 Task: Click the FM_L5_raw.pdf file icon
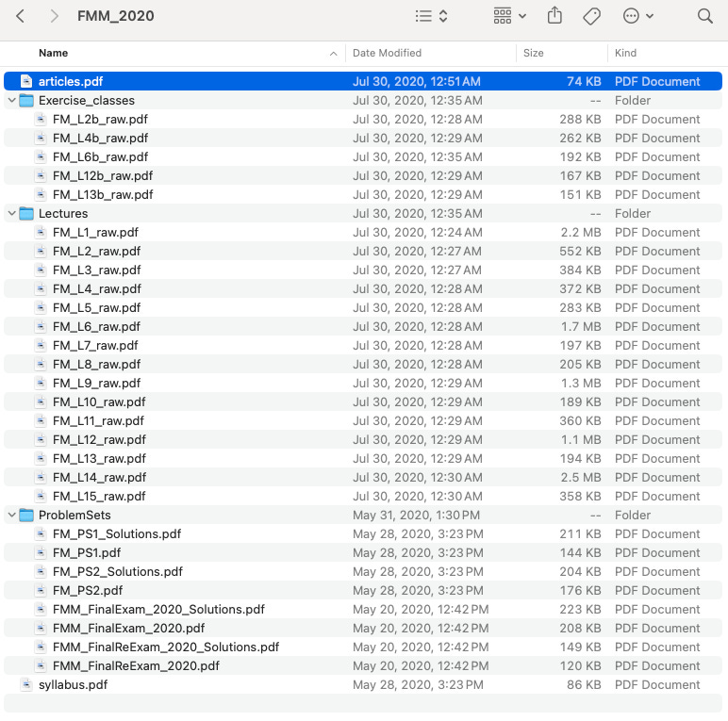41,307
